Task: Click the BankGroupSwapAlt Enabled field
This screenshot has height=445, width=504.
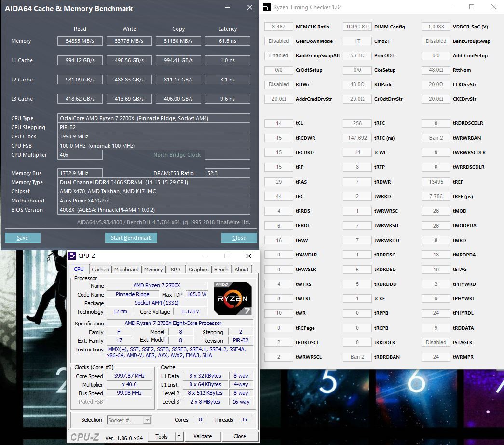Action: pyautogui.click(x=279, y=55)
